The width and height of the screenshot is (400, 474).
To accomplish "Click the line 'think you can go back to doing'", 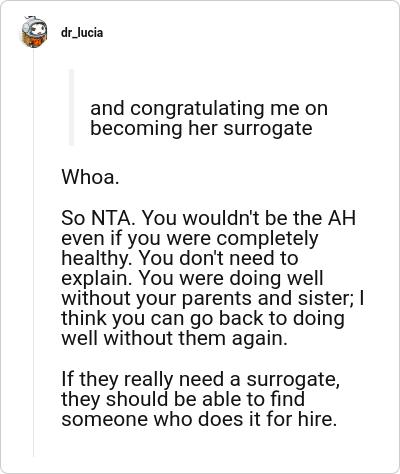I will pos(203,318).
